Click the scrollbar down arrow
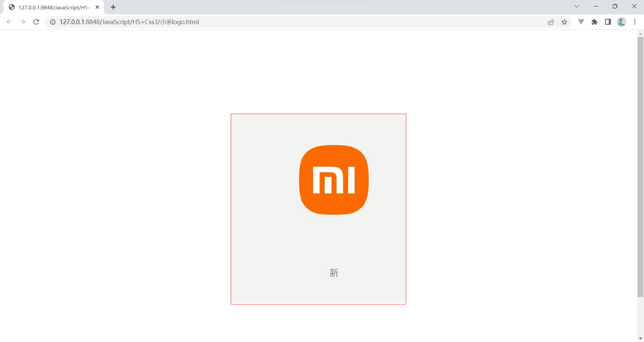This screenshot has width=644, height=342. 640,338
